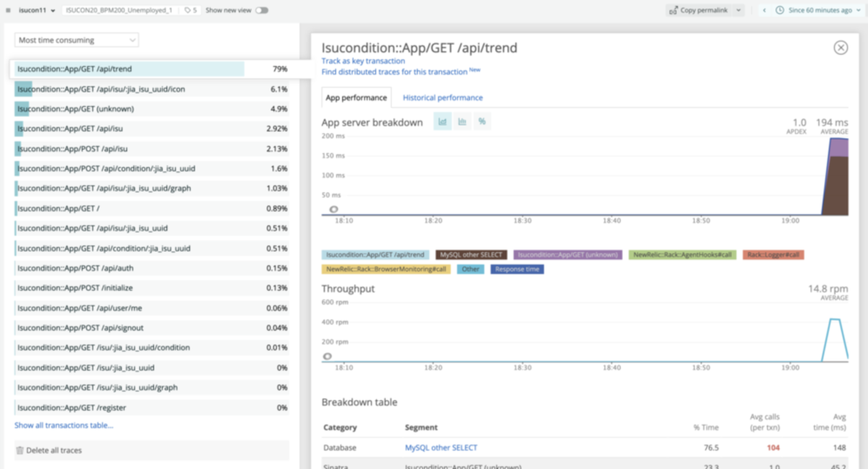Click the 104 avg calls value

coord(773,448)
